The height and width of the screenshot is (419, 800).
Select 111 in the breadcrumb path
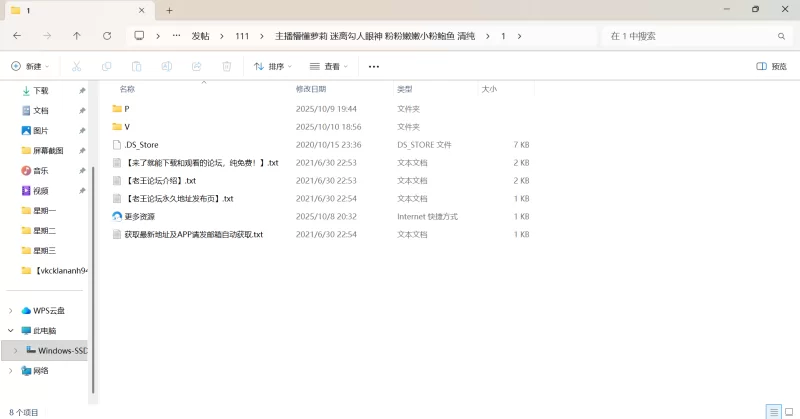point(242,35)
